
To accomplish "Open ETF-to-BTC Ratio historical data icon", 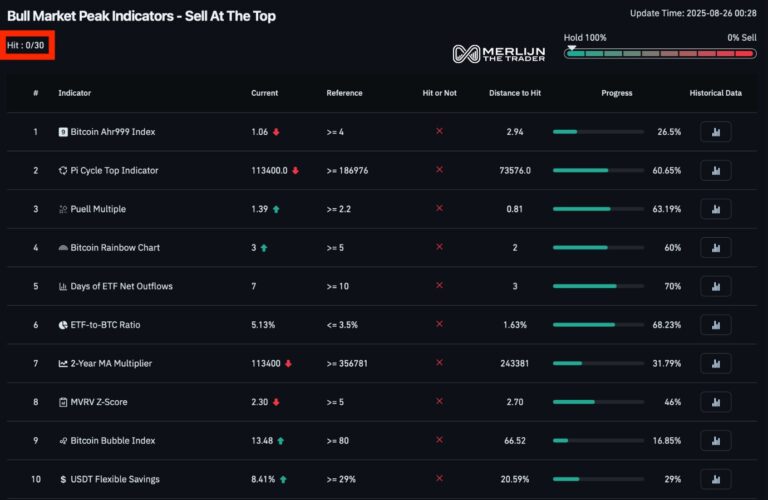I will point(716,325).
